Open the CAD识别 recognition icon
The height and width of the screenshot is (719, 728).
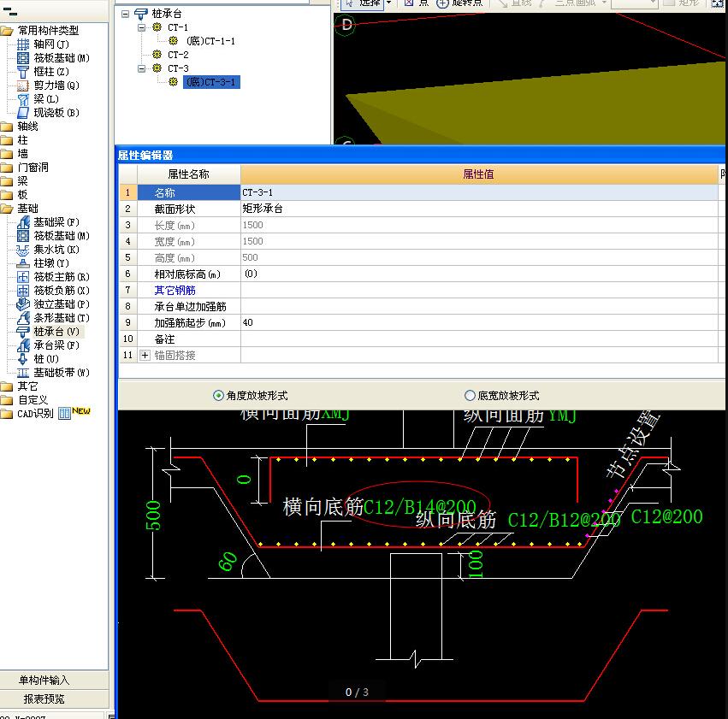(x=64, y=414)
